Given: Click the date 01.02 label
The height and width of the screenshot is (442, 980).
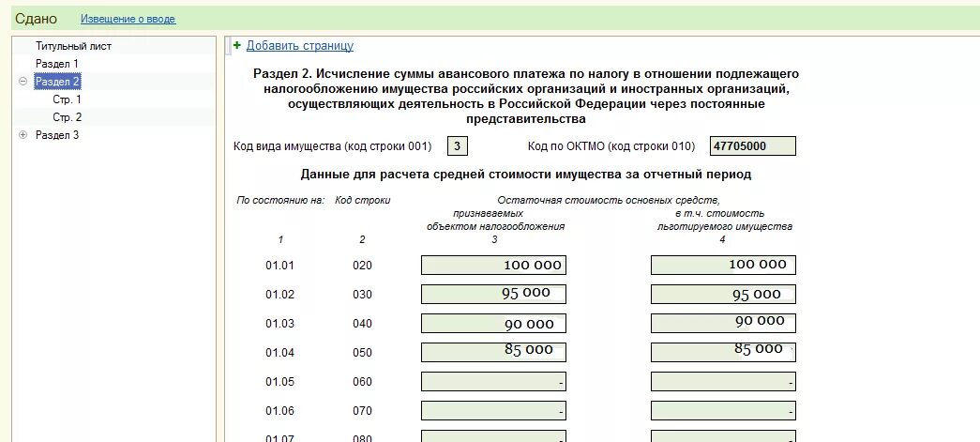Looking at the screenshot, I should 279,295.
